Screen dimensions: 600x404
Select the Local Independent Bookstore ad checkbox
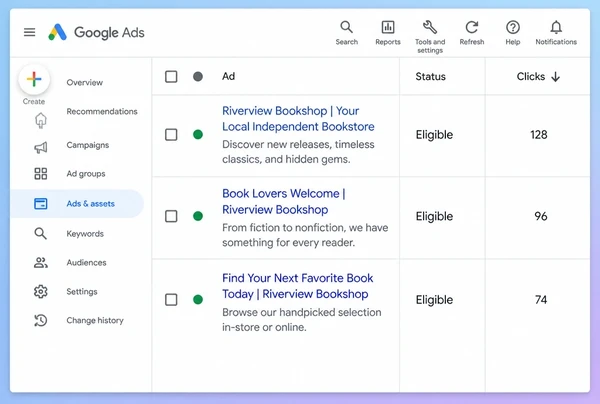[171, 135]
